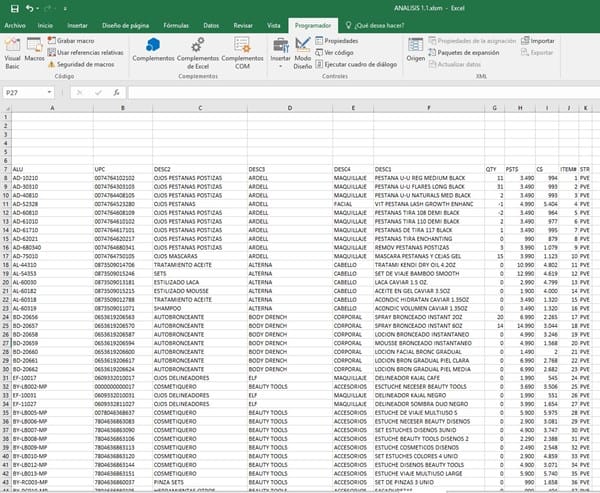Click Importar in XML group
This screenshot has height=493, width=600.
541,41
